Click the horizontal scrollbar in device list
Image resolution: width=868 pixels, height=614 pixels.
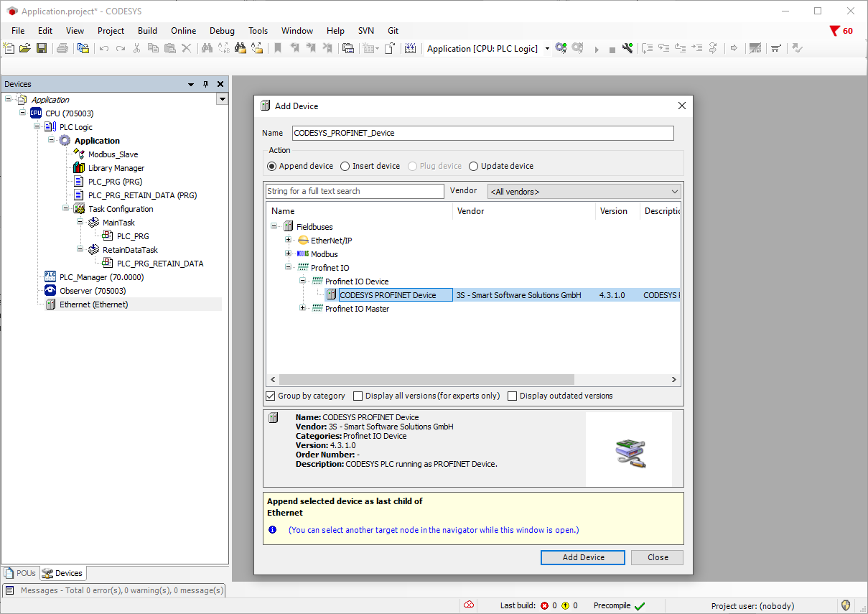[x=426, y=380]
